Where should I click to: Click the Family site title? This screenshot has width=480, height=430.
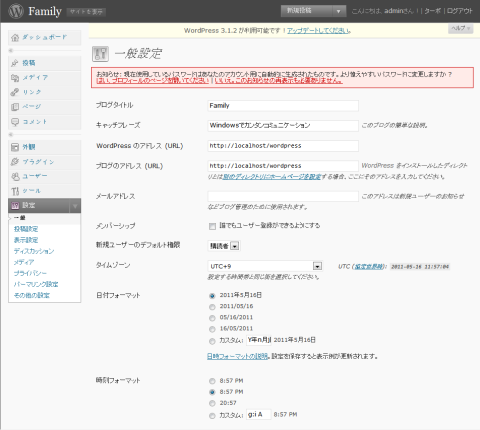45,11
